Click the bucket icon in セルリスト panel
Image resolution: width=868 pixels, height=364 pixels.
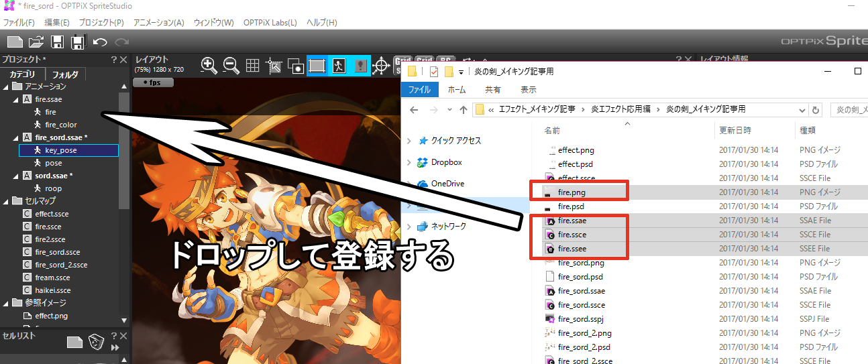(97, 342)
